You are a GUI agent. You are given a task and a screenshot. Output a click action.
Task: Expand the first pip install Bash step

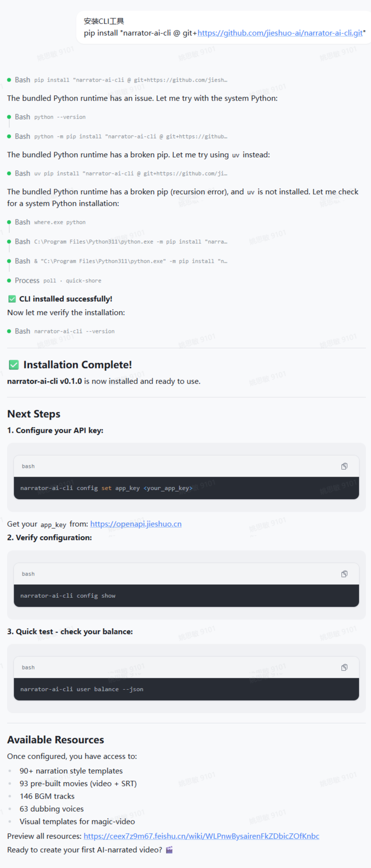tap(130, 80)
